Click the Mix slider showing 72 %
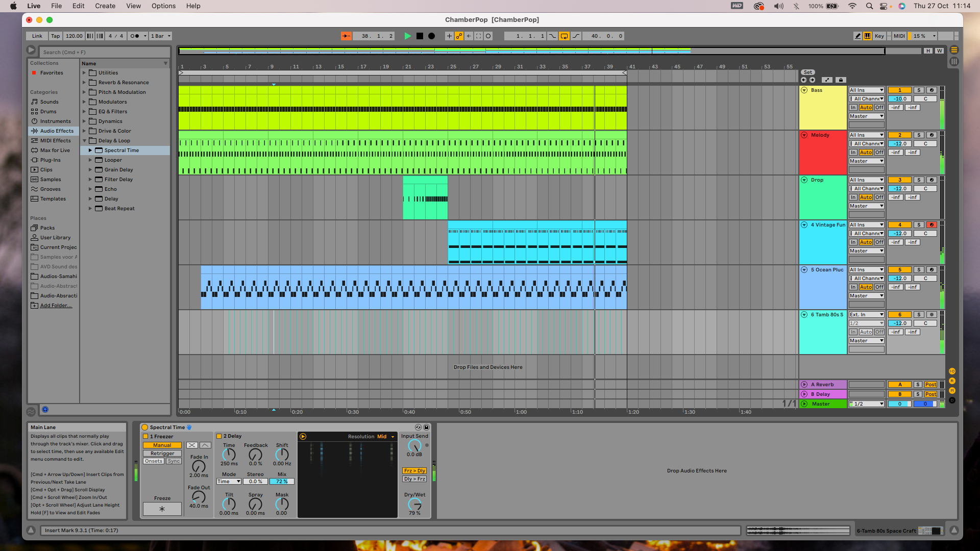980x551 pixels. click(282, 482)
